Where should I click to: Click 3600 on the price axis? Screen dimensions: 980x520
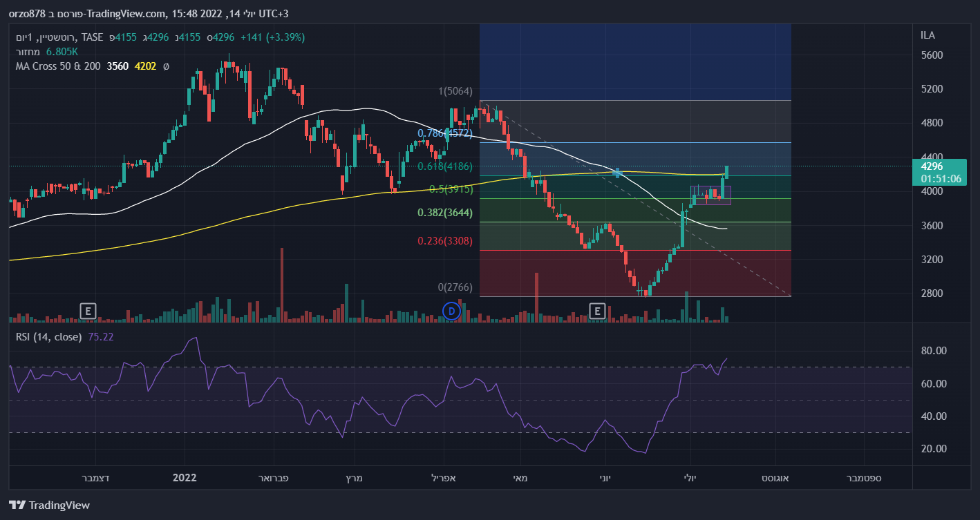pos(932,225)
